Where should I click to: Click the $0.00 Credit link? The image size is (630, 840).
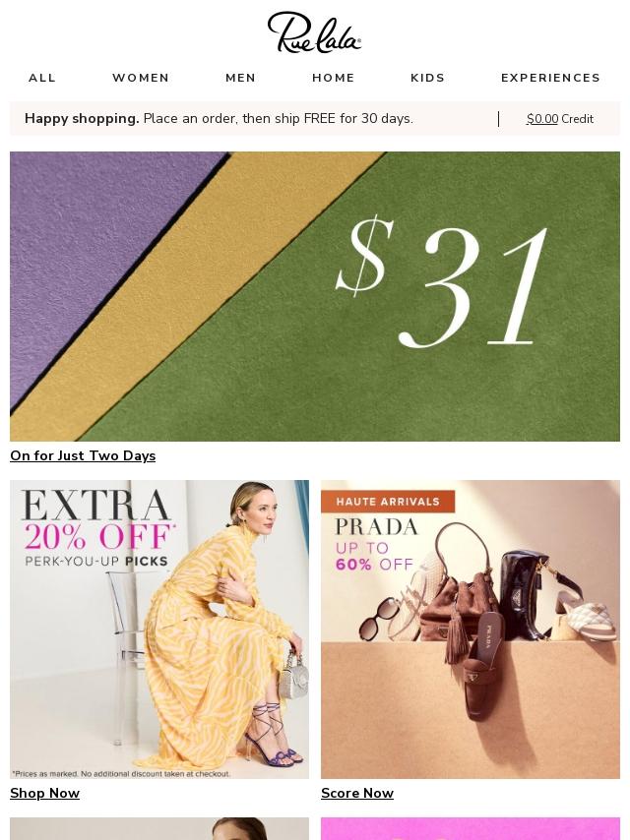tap(560, 119)
